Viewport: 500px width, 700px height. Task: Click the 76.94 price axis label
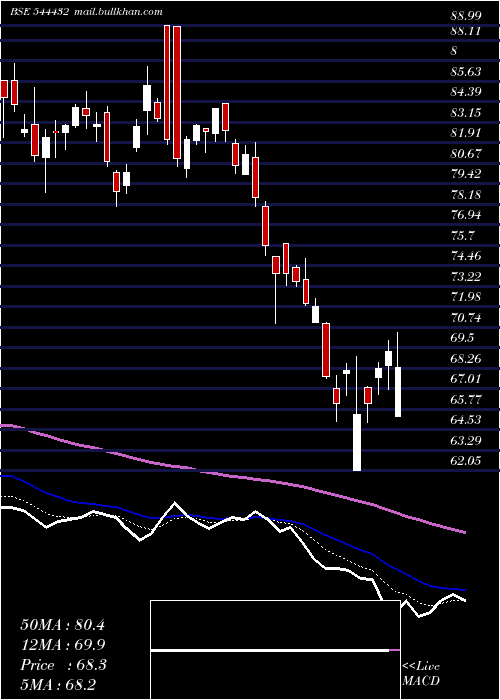466,215
